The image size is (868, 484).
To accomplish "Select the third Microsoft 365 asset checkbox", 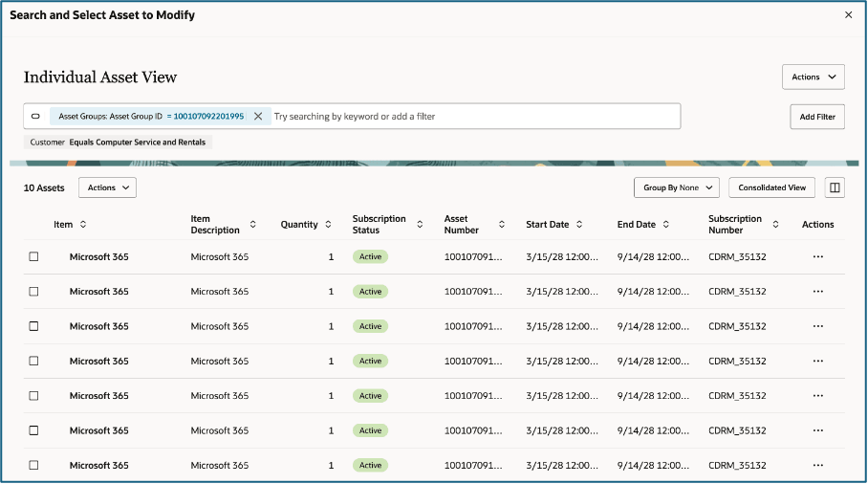I will (33, 326).
